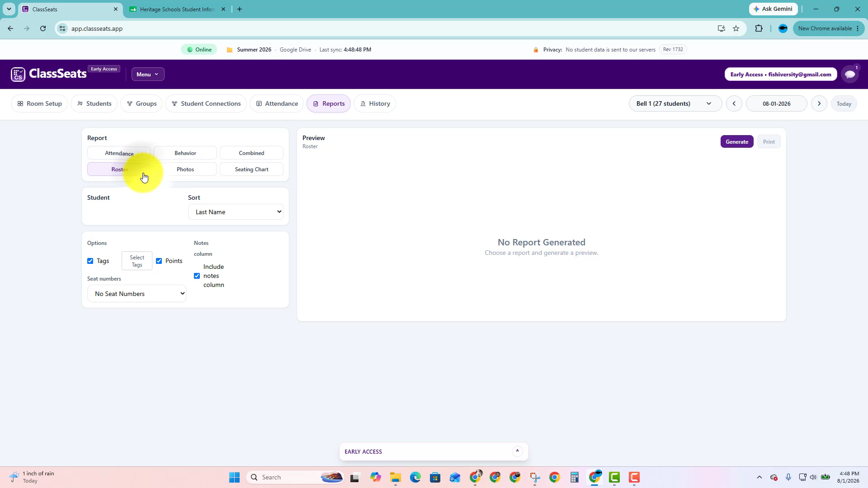Open Calculator from taskbar
The image size is (868, 488).
pos(574,477)
